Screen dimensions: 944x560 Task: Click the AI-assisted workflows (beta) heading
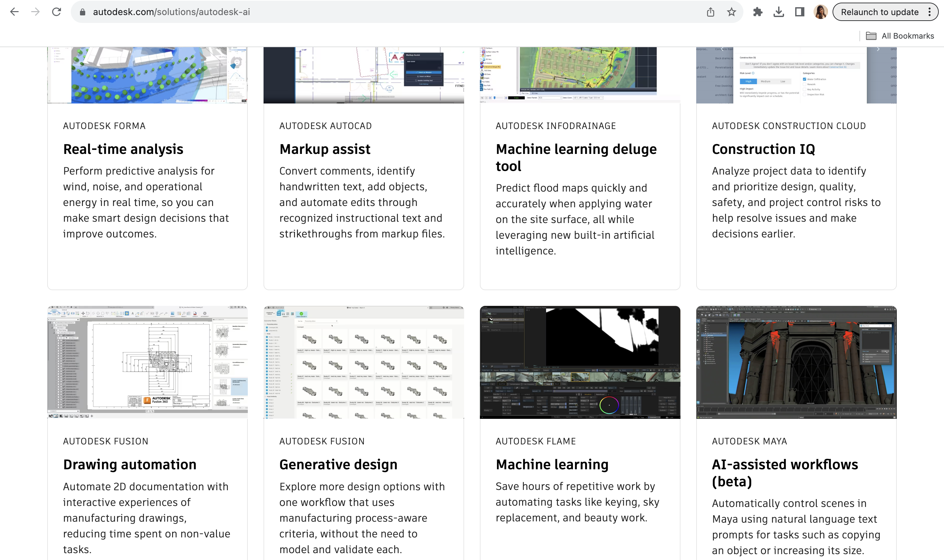[x=785, y=473]
